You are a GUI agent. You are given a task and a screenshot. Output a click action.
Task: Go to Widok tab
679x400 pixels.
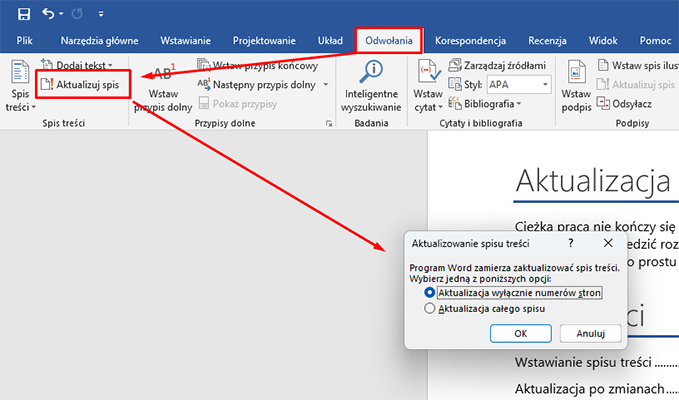pyautogui.click(x=603, y=41)
